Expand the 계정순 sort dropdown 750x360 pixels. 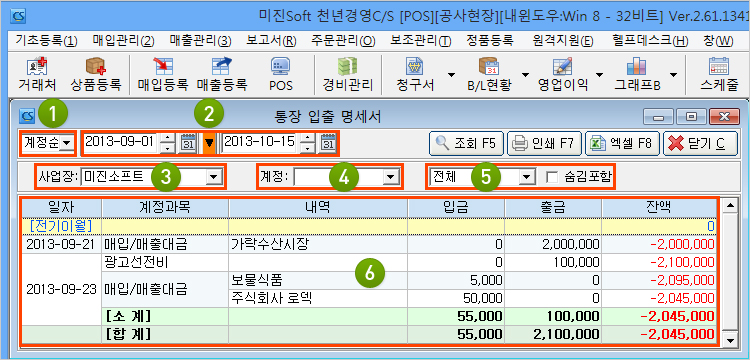point(66,142)
